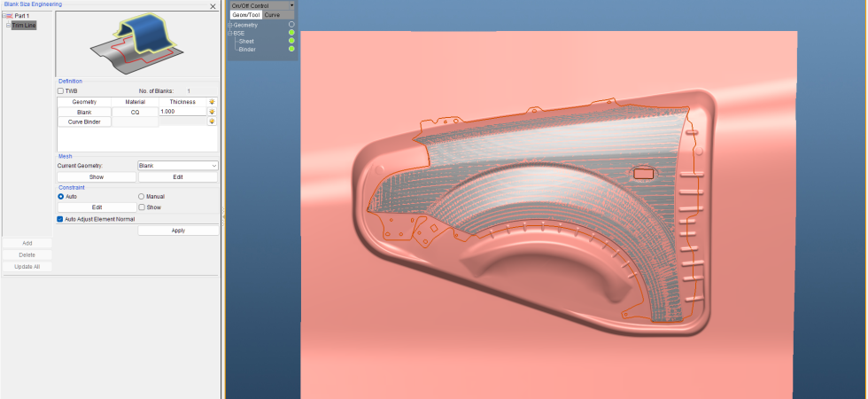Toggle the BSE green visibility dot
The height and width of the screenshot is (399, 868).
point(291,33)
